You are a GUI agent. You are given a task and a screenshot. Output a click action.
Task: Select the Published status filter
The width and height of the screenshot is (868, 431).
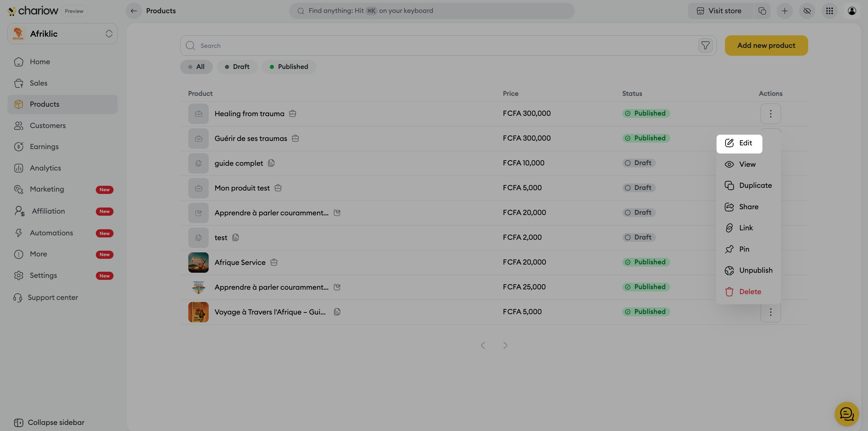(x=289, y=67)
